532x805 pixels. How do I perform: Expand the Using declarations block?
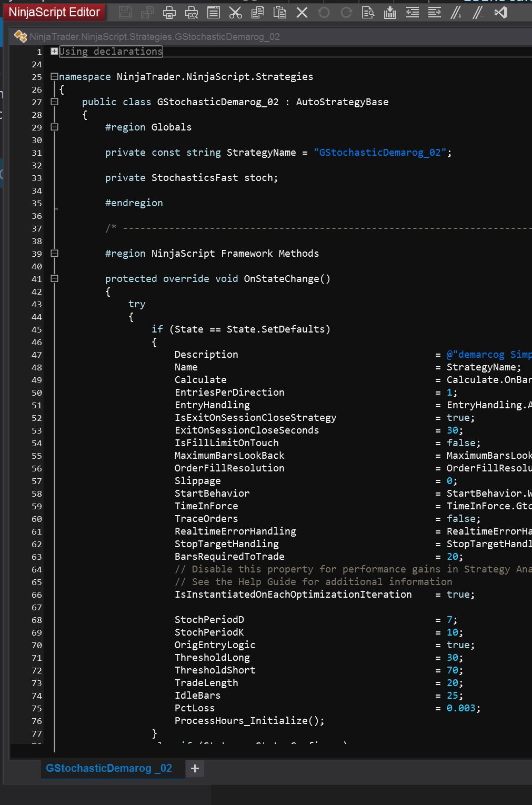tap(54, 51)
